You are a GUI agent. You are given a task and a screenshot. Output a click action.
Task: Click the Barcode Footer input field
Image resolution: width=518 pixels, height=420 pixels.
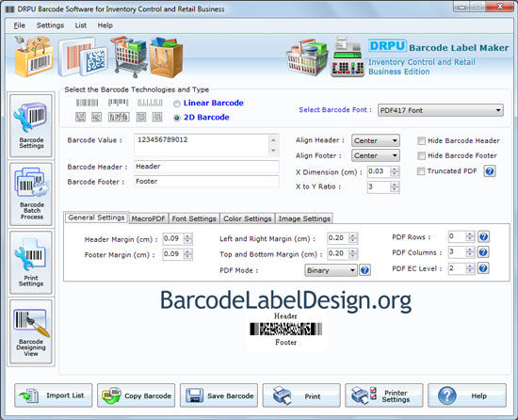pyautogui.click(x=206, y=182)
